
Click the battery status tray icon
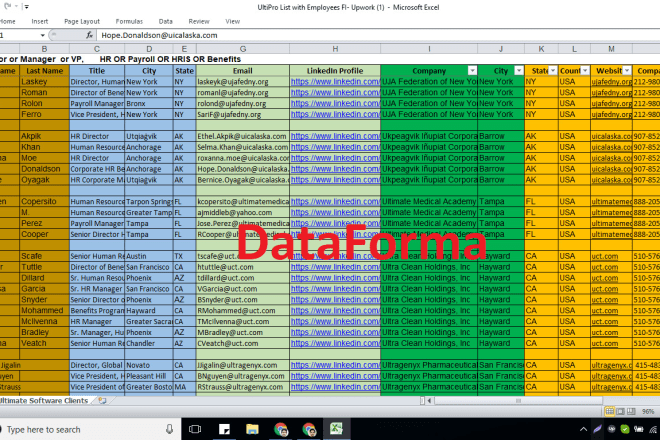point(639,429)
